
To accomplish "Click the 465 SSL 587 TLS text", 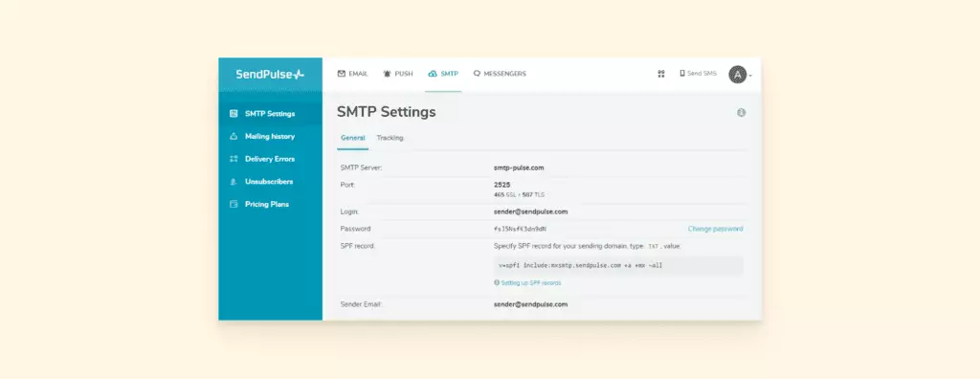I will (x=519, y=195).
